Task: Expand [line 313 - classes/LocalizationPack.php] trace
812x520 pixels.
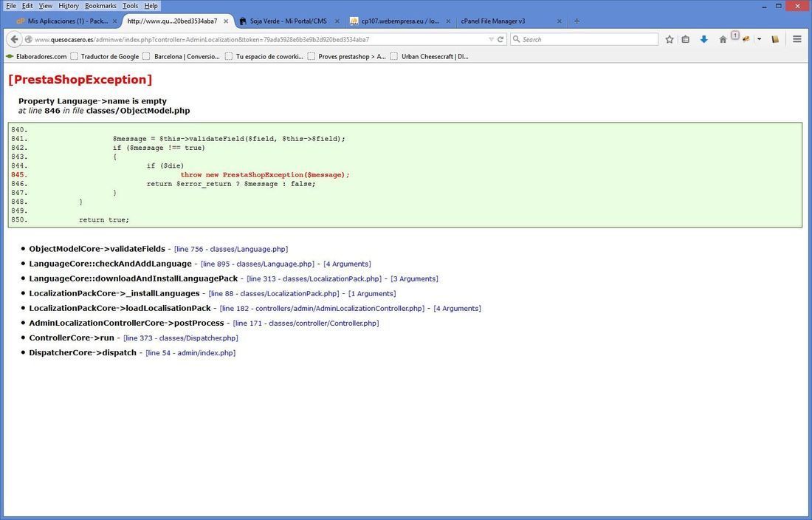Action: (314, 278)
